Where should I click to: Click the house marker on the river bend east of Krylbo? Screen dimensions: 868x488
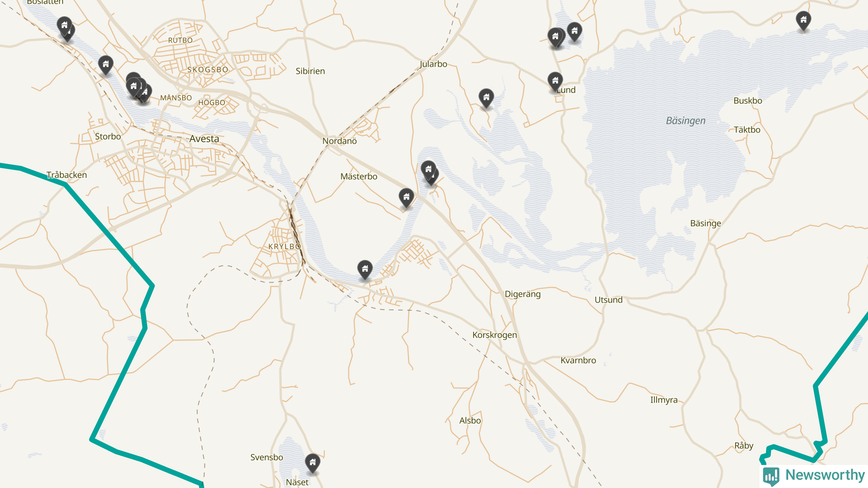click(365, 269)
